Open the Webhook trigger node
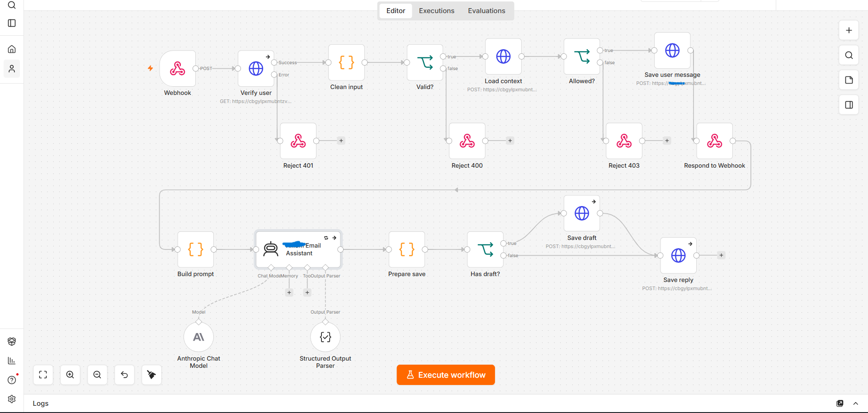This screenshot has width=868, height=413. (x=178, y=69)
